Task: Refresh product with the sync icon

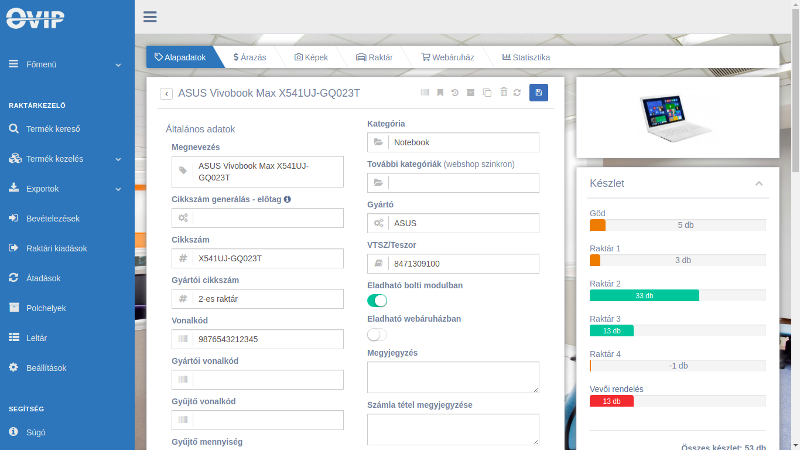Action: coord(517,92)
